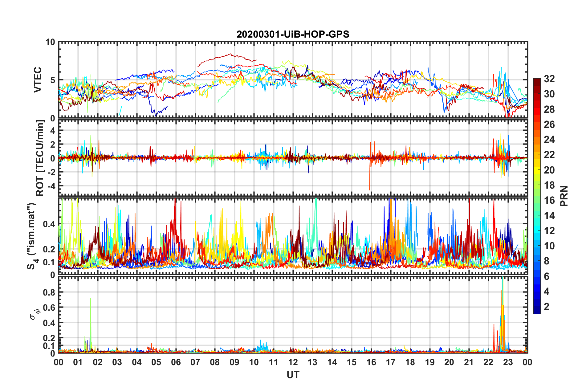Click the ROT [TECU/min] axis label
Screen dimensions: 586x392
pos(40,158)
